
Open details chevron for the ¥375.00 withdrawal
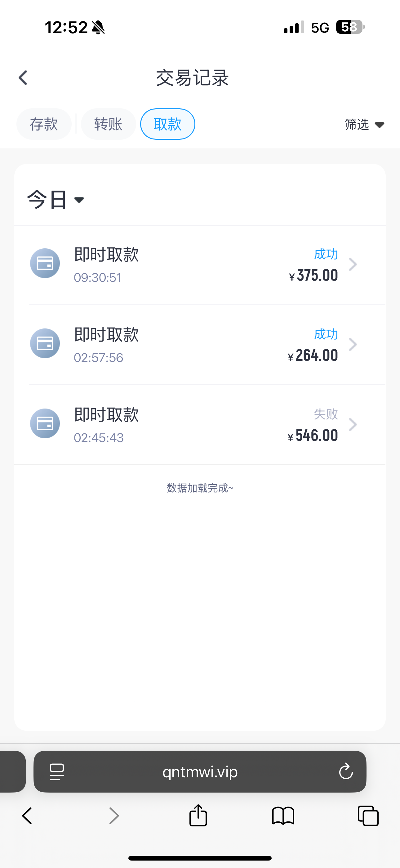tap(353, 264)
